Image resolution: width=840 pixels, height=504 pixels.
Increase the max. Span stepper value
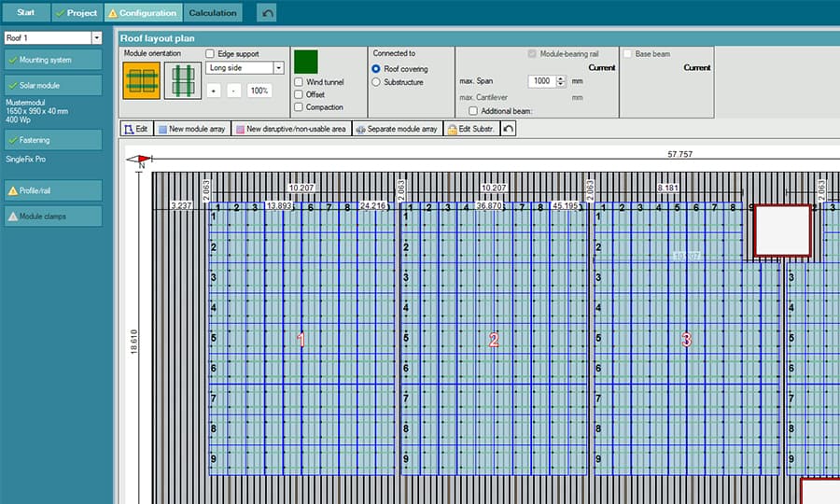(561, 77)
